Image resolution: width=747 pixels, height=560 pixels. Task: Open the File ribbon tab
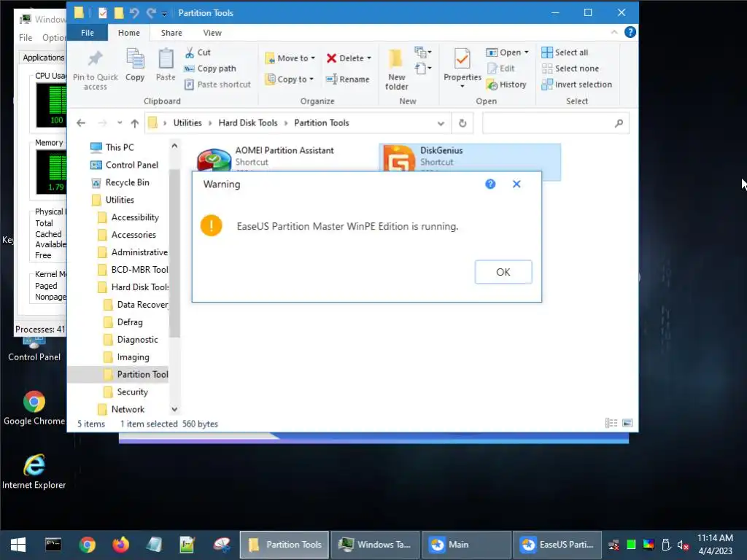(88, 32)
